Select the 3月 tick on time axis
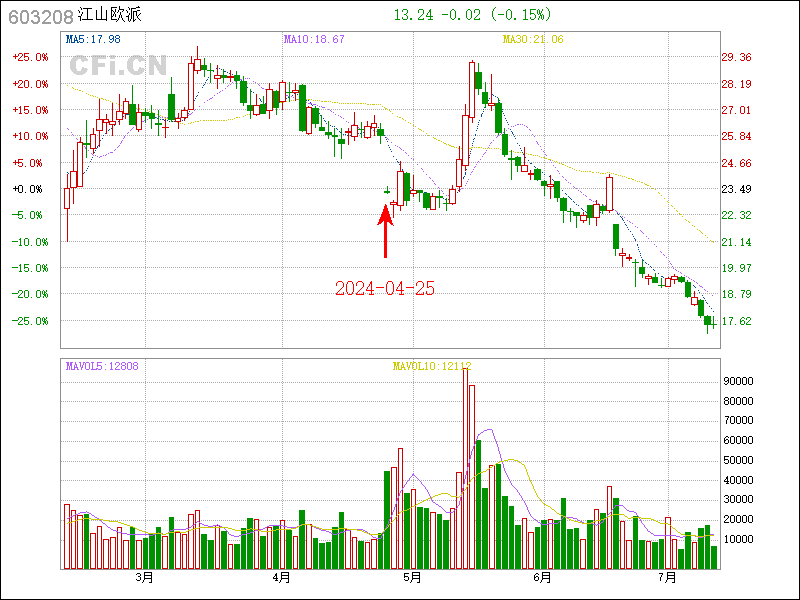Screen dimensions: 800x600 (144, 577)
